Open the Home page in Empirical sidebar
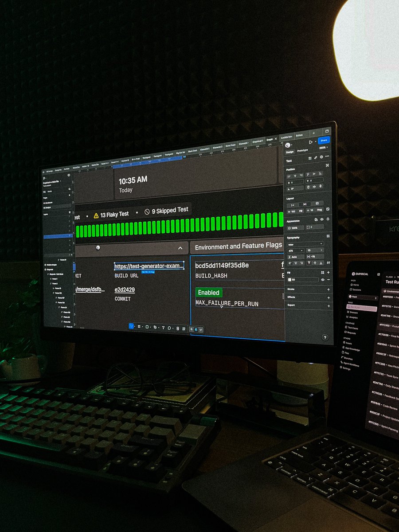Image resolution: width=399 pixels, height=532 pixels. click(x=354, y=285)
